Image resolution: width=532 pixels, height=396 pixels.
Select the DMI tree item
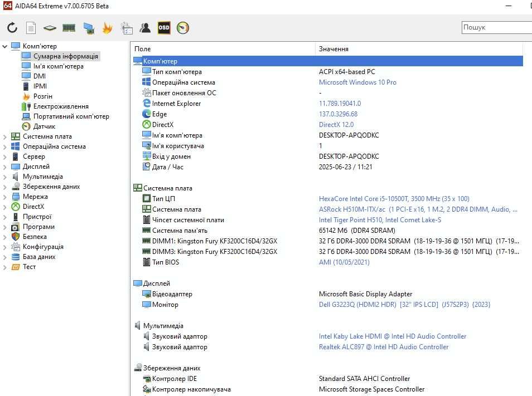click(40, 76)
